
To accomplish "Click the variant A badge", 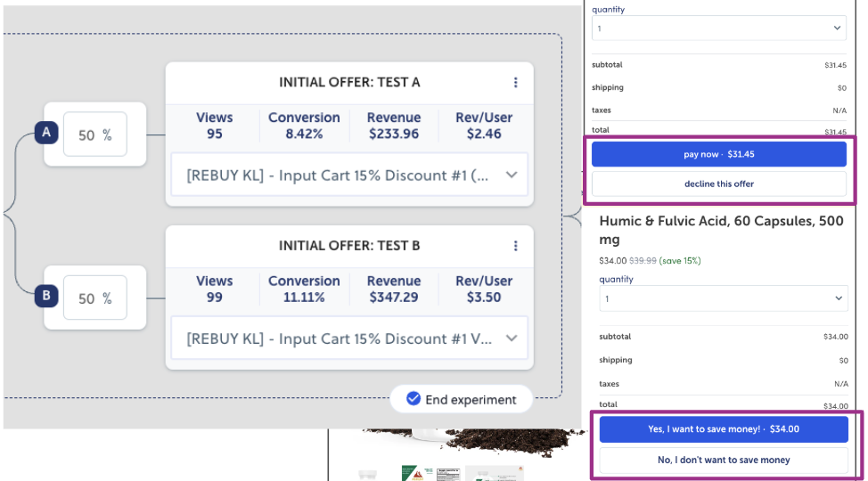I will click(46, 134).
